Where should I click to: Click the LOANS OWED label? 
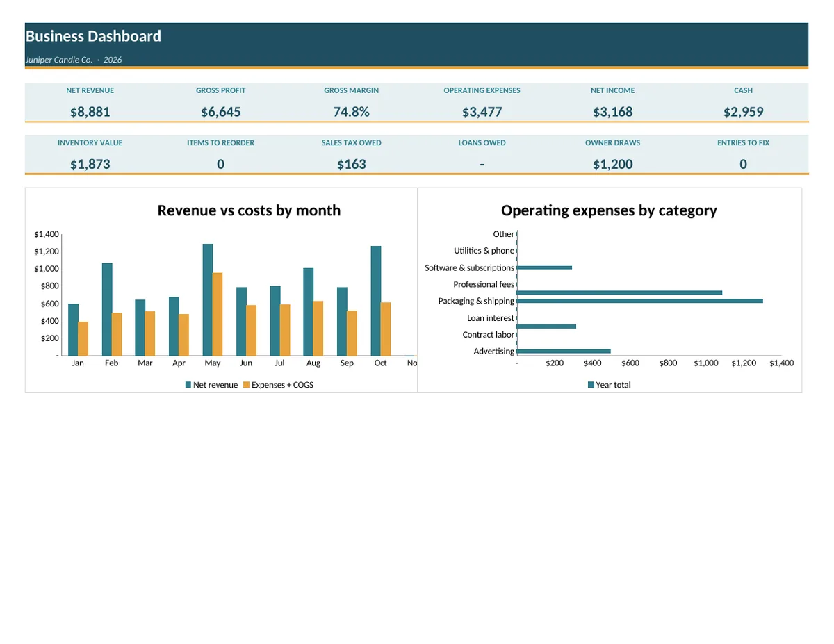coord(482,142)
